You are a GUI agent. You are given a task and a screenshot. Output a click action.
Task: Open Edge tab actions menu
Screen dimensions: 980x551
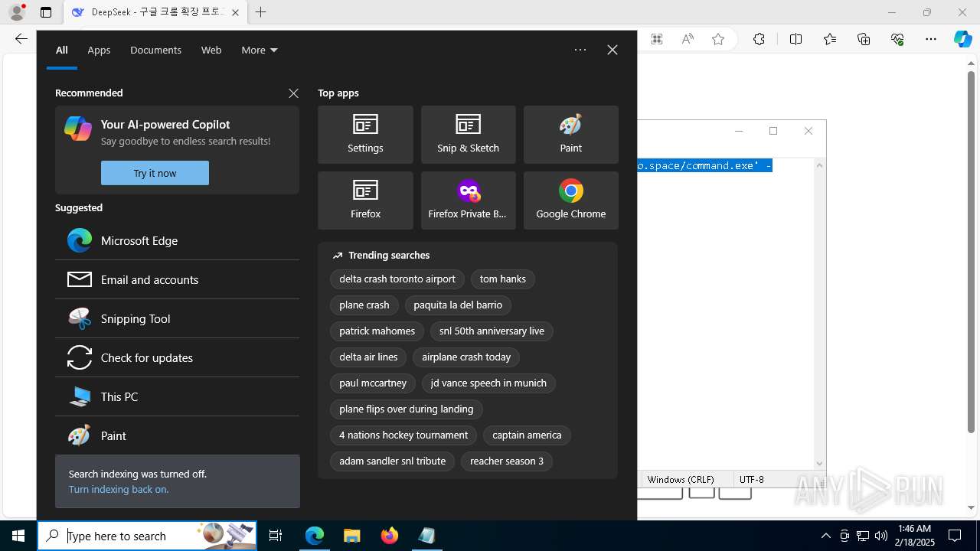[46, 12]
